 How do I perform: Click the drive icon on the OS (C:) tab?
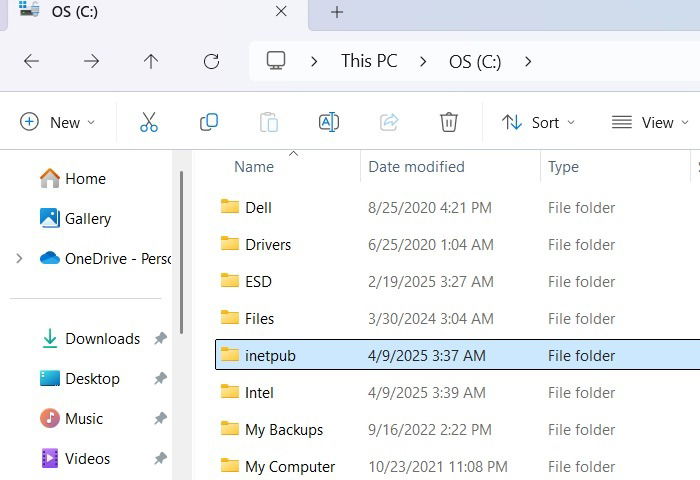click(29, 9)
